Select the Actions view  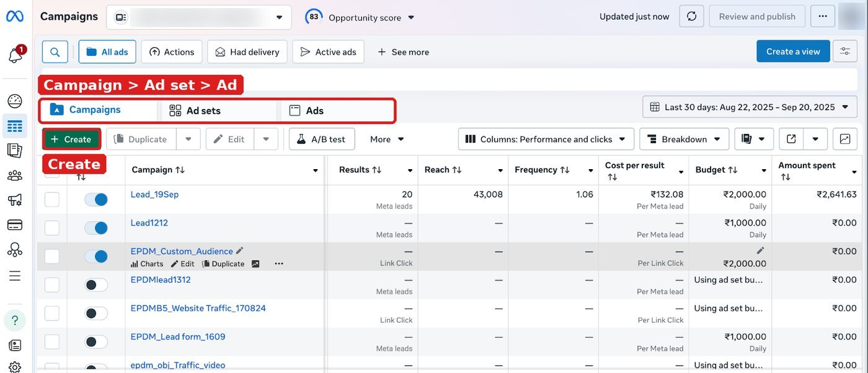(x=172, y=52)
